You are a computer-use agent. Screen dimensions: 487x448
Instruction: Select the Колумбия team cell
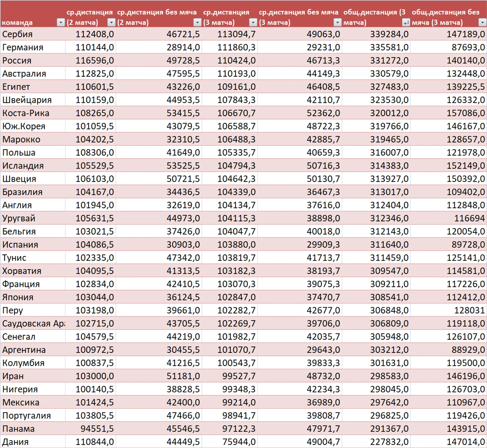(33, 363)
